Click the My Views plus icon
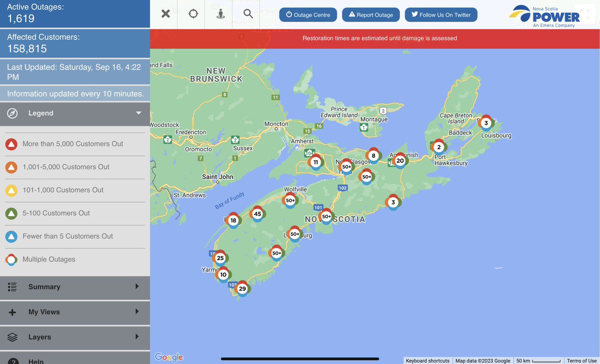The width and height of the screenshot is (600, 364). click(x=12, y=312)
